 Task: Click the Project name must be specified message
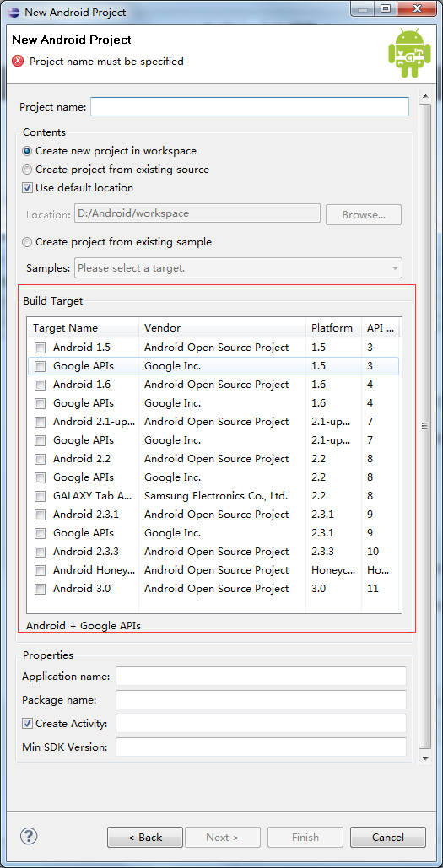(x=106, y=62)
